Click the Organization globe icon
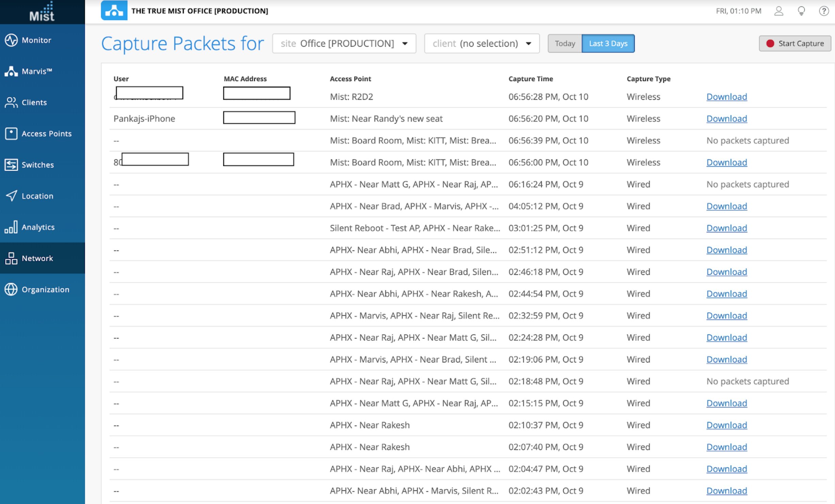 click(x=11, y=289)
